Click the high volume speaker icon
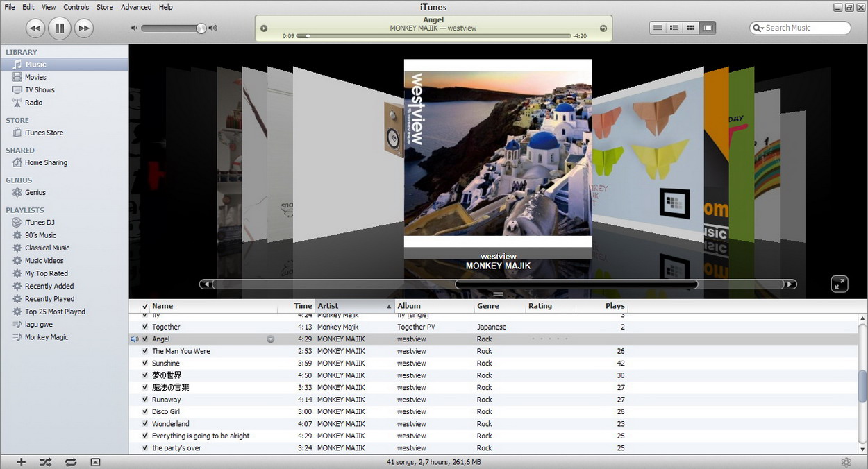868x469 pixels. pyautogui.click(x=212, y=28)
